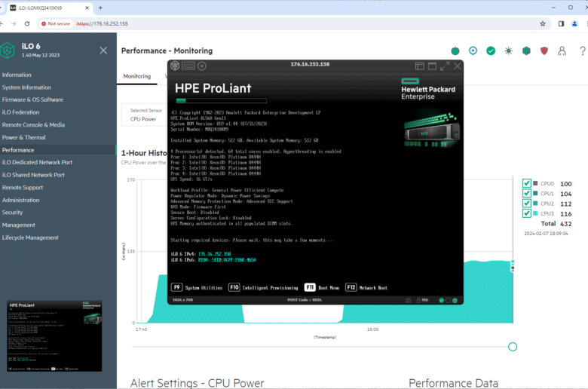Capture console screenshot with camera icon

(x=408, y=300)
